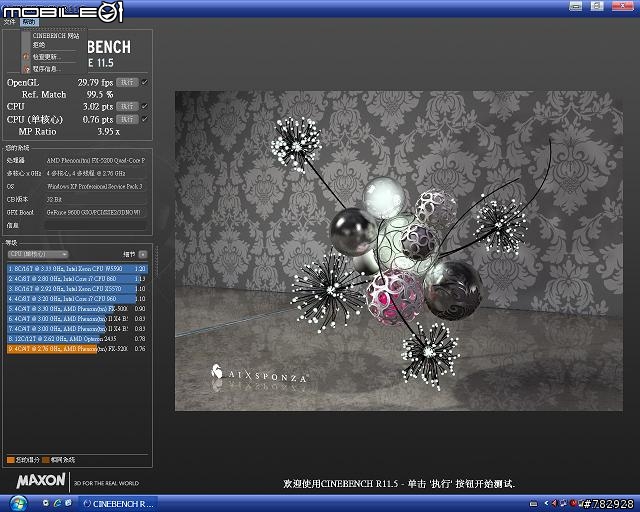
Task: Click the 32 Bit CB version field
Action: pos(95,200)
